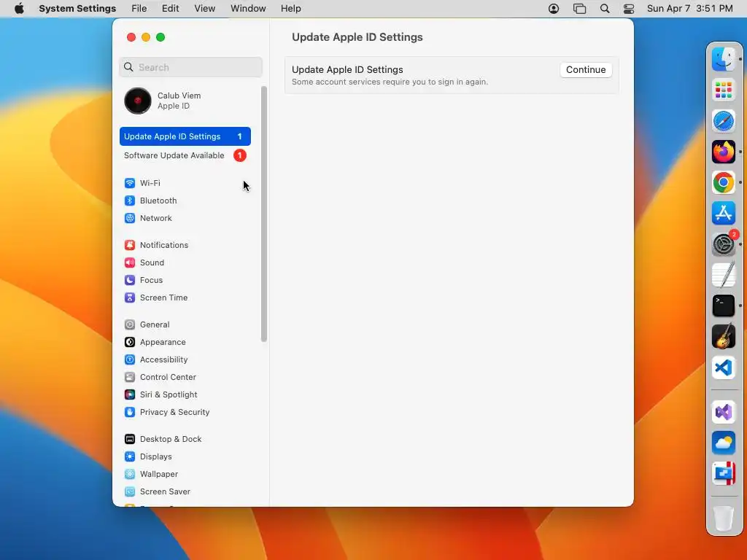
Task: Click Spotlight search icon in menu bar
Action: click(x=605, y=9)
